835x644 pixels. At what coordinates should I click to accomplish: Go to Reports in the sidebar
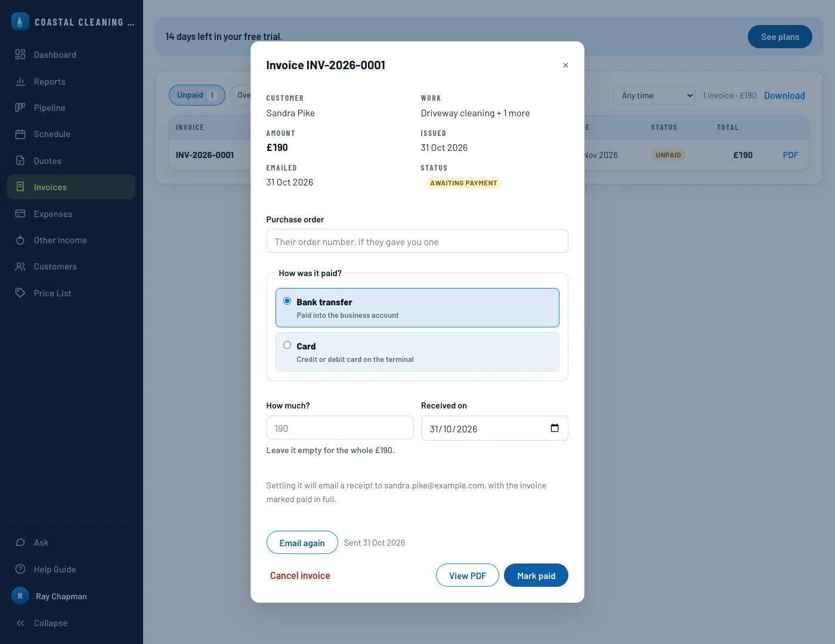72,82
